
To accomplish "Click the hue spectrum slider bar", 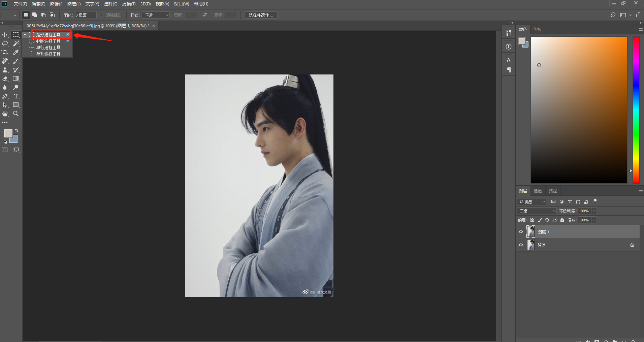I will [x=636, y=110].
